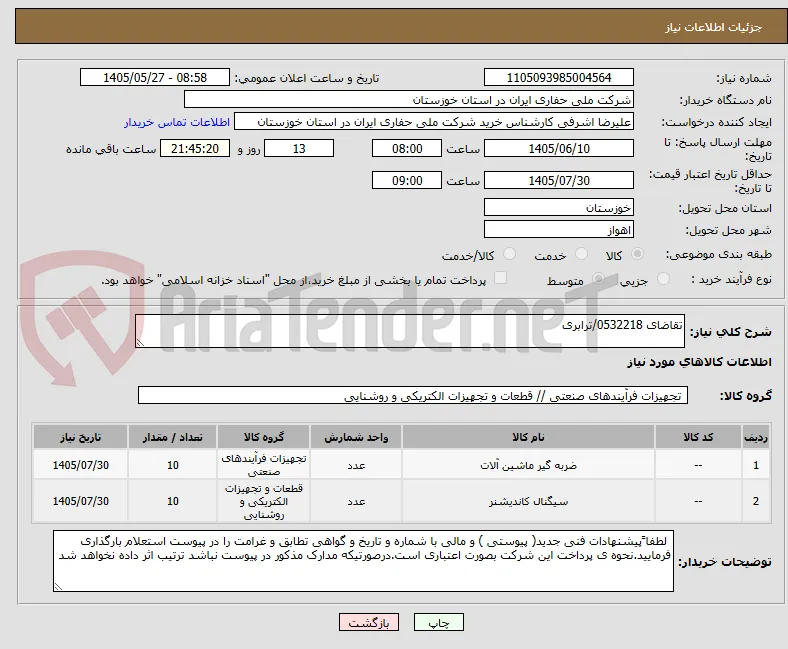Viewport: 788px width, 649px height.
Task: Click the تعداد / مقدار column header
Action: [172, 437]
